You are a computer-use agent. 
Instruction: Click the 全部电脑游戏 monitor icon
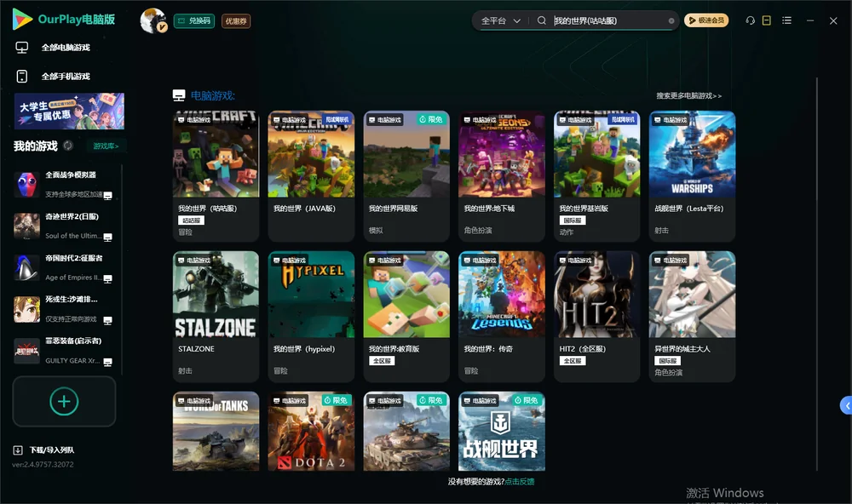[22, 48]
